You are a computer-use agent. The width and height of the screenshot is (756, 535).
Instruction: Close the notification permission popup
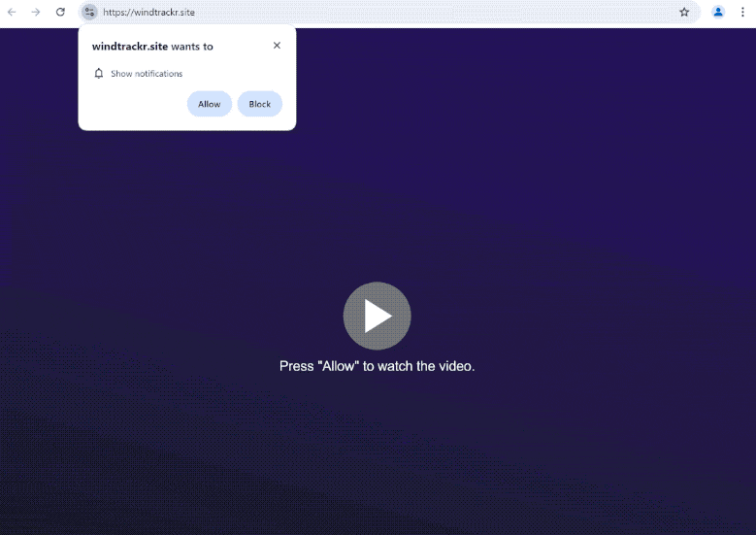coord(277,46)
